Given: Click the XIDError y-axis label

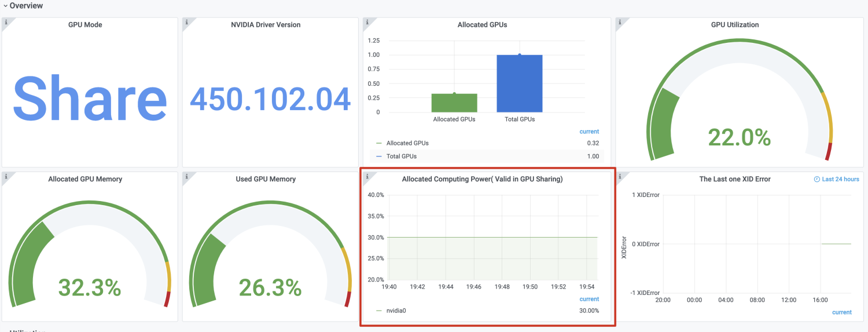Looking at the screenshot, I should coord(624,247).
